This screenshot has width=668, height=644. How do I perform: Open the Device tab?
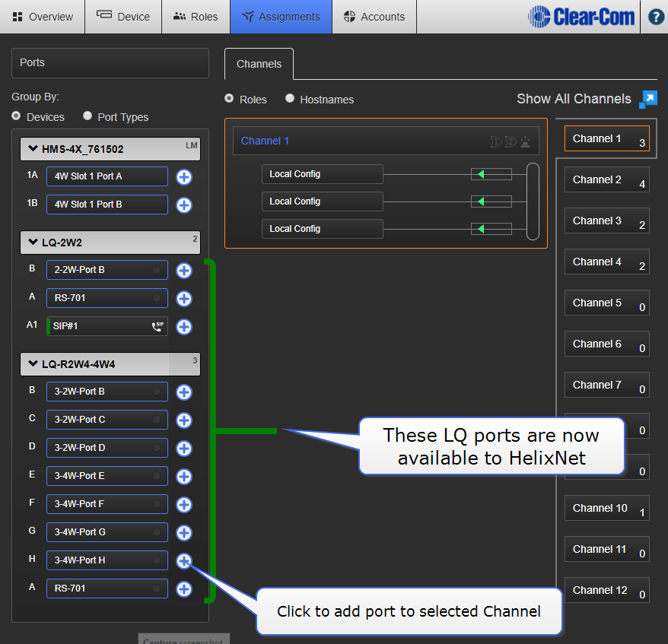coord(123,17)
